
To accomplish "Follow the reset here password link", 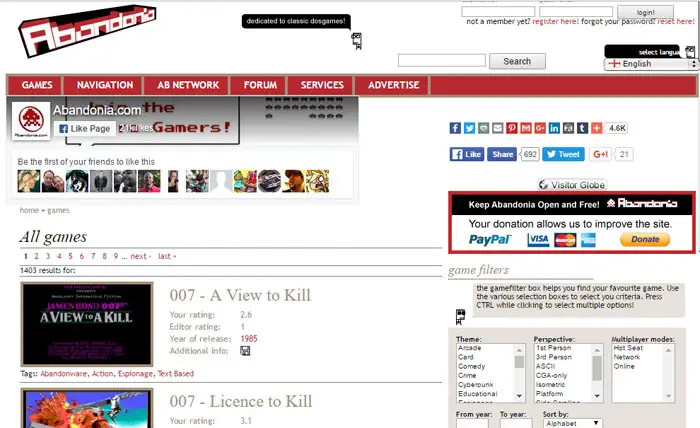I will tap(676, 21).
